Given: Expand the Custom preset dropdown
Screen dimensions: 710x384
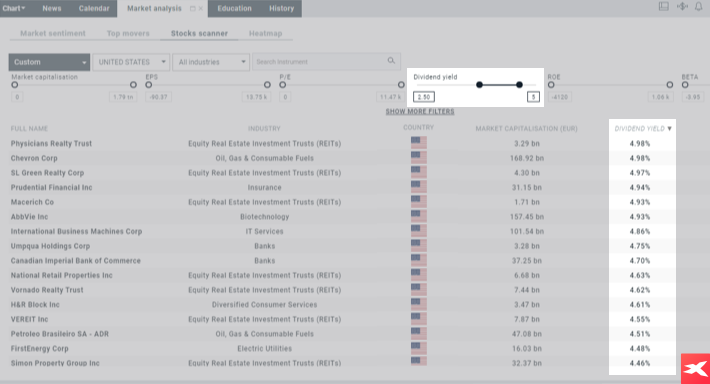Looking at the screenshot, I should click(49, 62).
